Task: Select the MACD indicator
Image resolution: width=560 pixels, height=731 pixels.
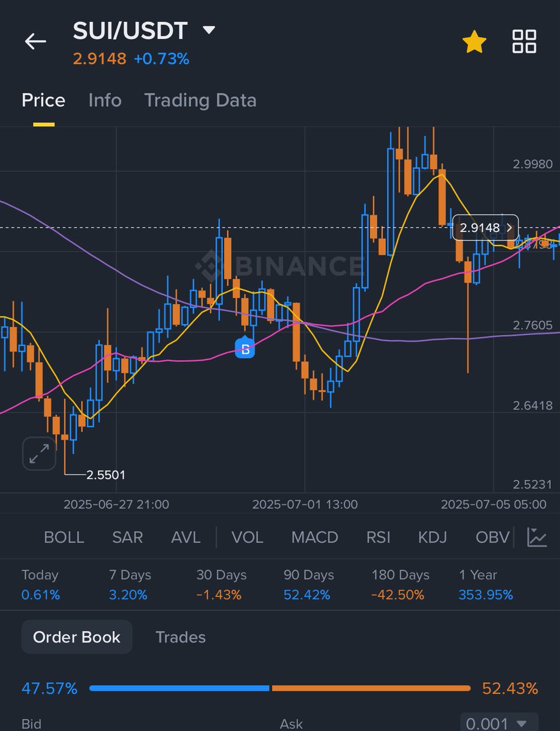Action: [314, 537]
